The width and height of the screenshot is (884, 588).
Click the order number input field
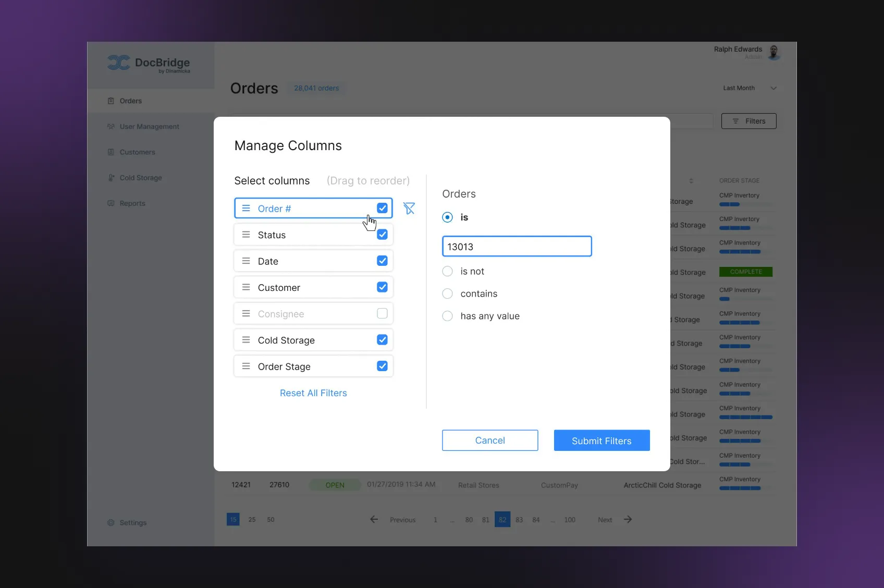(x=517, y=247)
